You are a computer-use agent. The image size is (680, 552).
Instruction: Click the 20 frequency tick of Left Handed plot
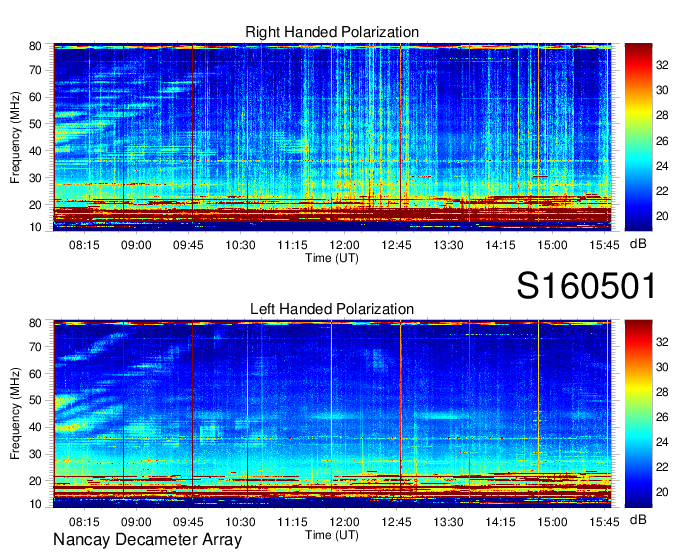tap(35, 481)
